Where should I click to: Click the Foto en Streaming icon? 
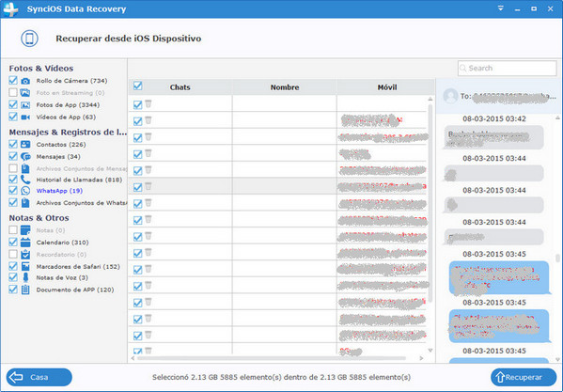[25, 93]
